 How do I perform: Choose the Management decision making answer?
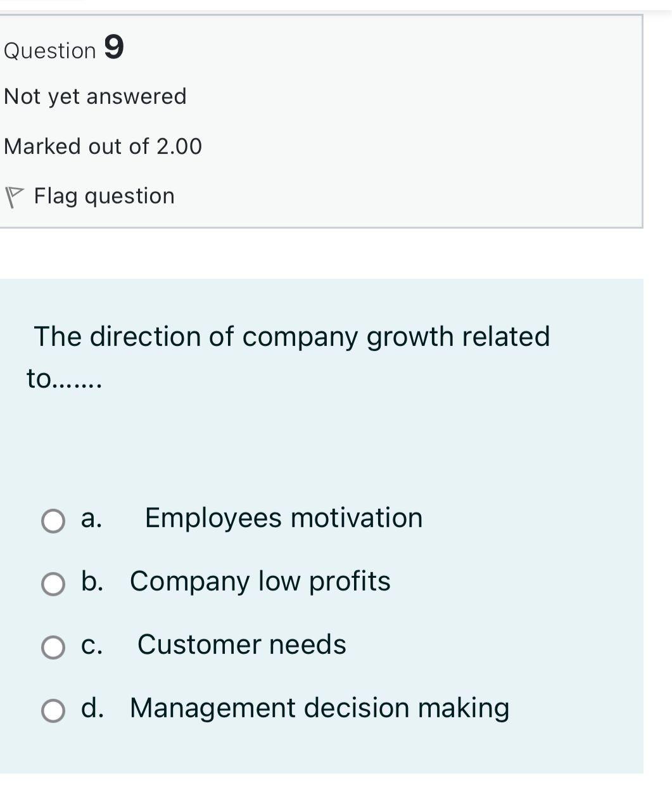tap(319, 708)
